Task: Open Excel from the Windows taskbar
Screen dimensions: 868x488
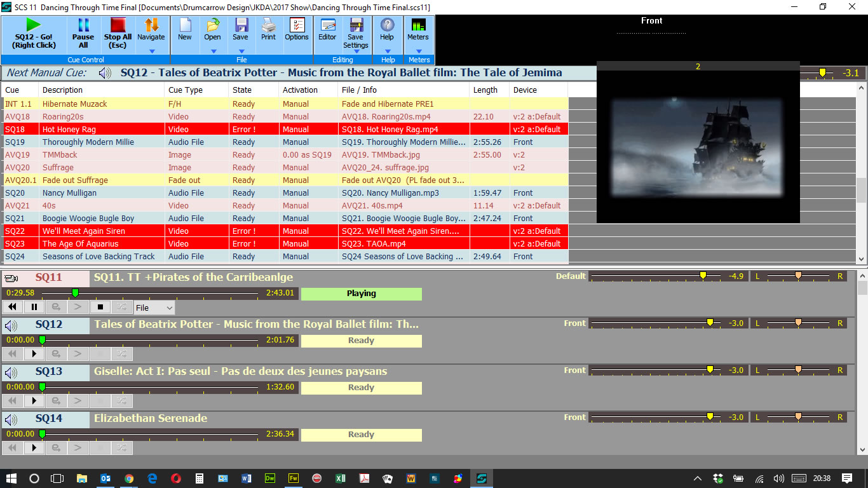Action: click(x=340, y=478)
